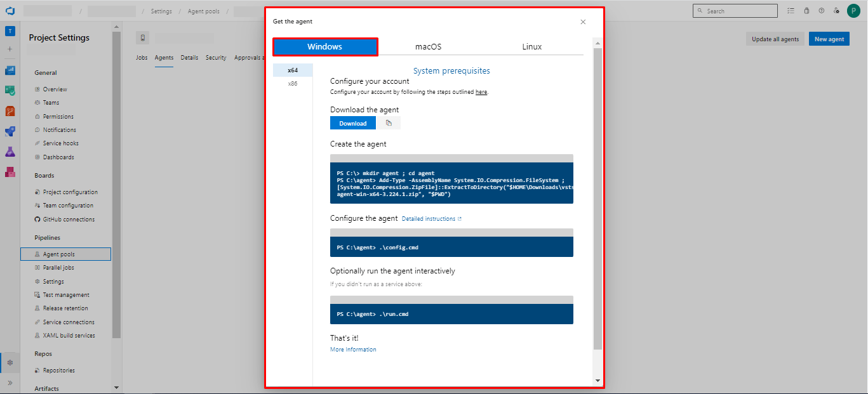Open the Repos hub icon in left rail

click(10, 111)
